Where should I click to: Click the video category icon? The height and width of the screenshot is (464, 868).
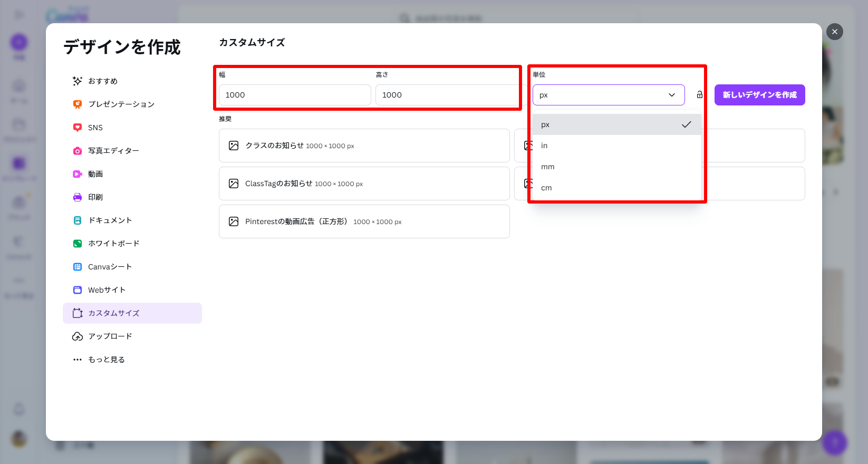[78, 174]
